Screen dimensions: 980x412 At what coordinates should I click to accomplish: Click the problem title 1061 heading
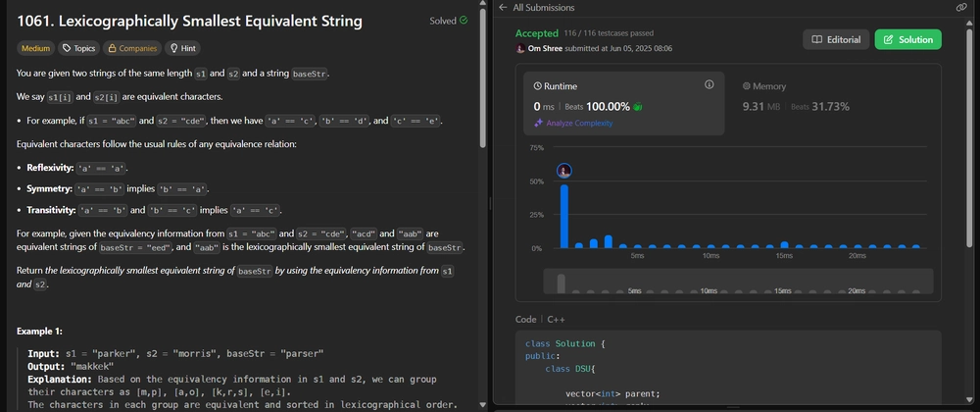tap(189, 21)
